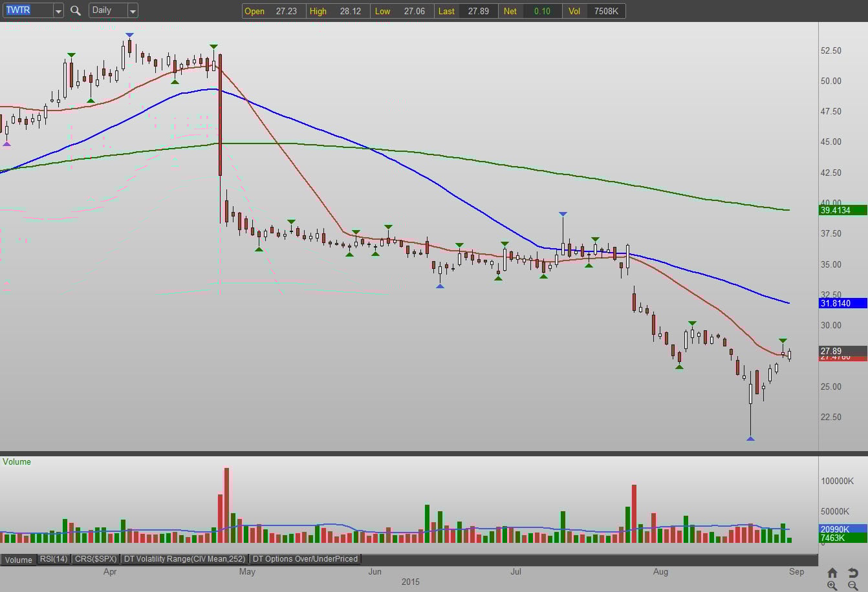Image resolution: width=868 pixels, height=592 pixels.
Task: Open the TWTR symbol dropdown arrow
Action: point(58,11)
